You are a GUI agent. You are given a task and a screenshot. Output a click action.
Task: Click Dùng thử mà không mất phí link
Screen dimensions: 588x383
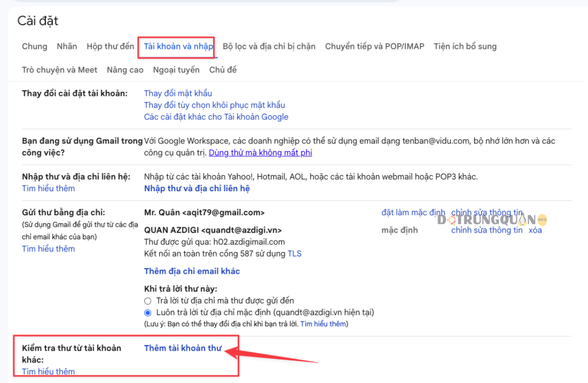point(260,153)
